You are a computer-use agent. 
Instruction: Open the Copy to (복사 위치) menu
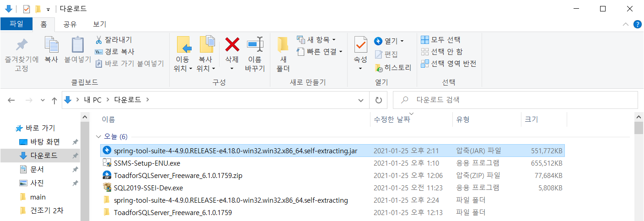(x=205, y=54)
